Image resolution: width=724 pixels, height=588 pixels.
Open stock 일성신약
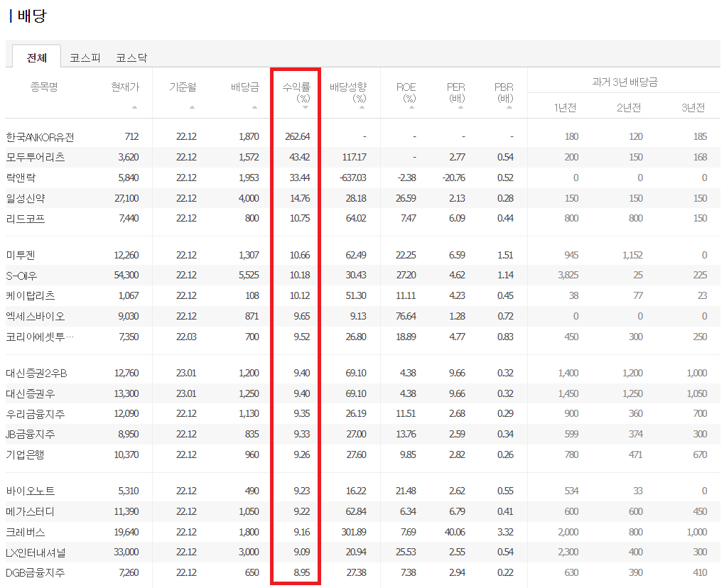pos(26,198)
